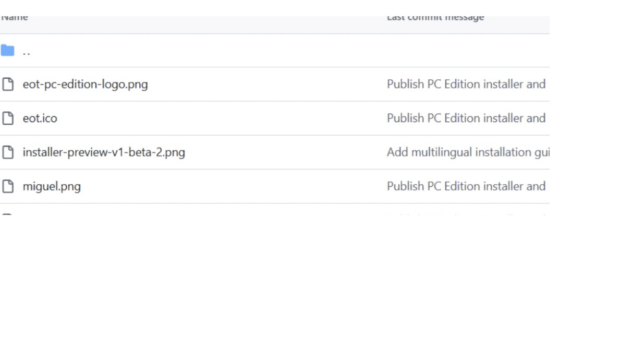Click the Last commit message column header
This screenshot has height=359, width=644.
click(x=435, y=18)
